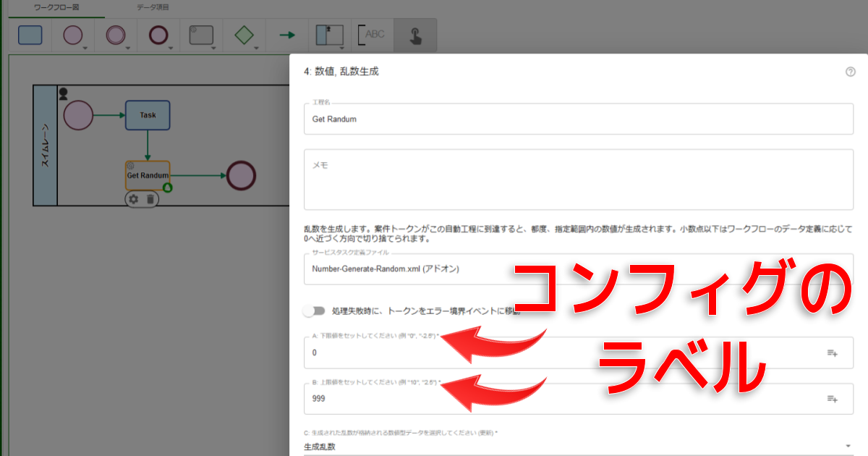The width and height of the screenshot is (868, 456).
Task: Click the gear icon under Get Randum
Action: point(133,199)
